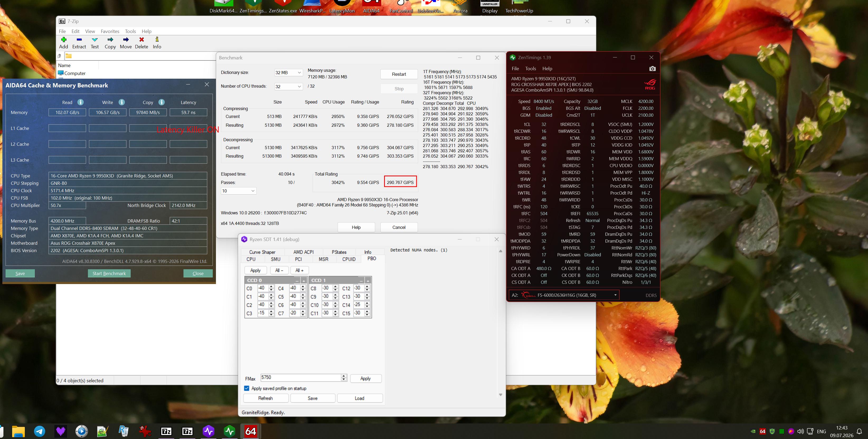Click the Save button in AIDA64 benchmark
868x439 pixels.
pyautogui.click(x=20, y=273)
